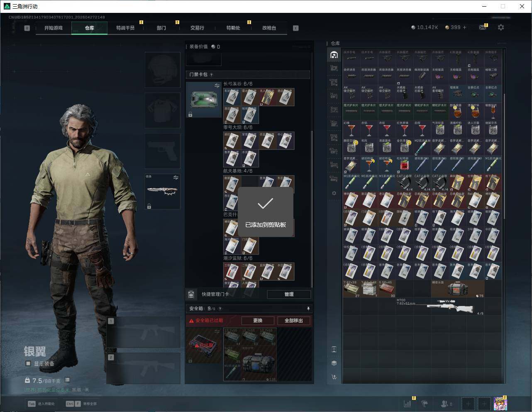Viewport: 532px width, 412px height.
Task: Open the warehouse sidebar gear settings
Action: coord(334,193)
